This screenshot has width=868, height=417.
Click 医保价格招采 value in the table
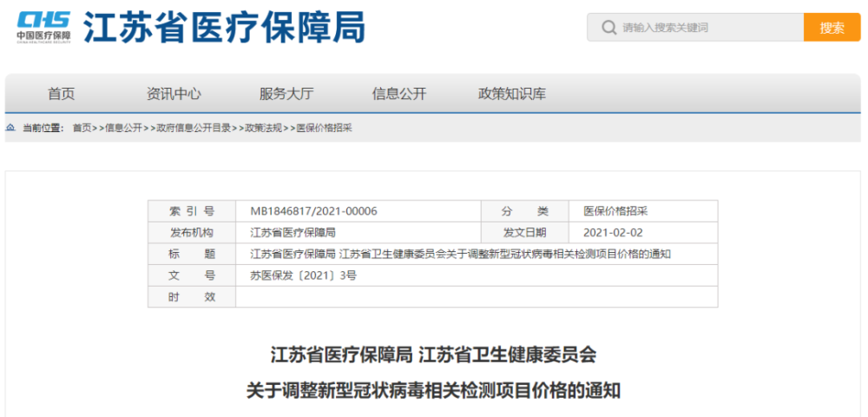tap(615, 211)
